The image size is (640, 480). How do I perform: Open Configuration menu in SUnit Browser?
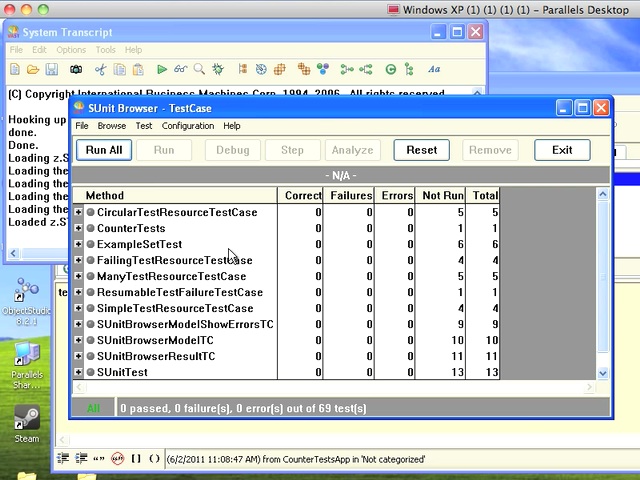[x=188, y=126]
